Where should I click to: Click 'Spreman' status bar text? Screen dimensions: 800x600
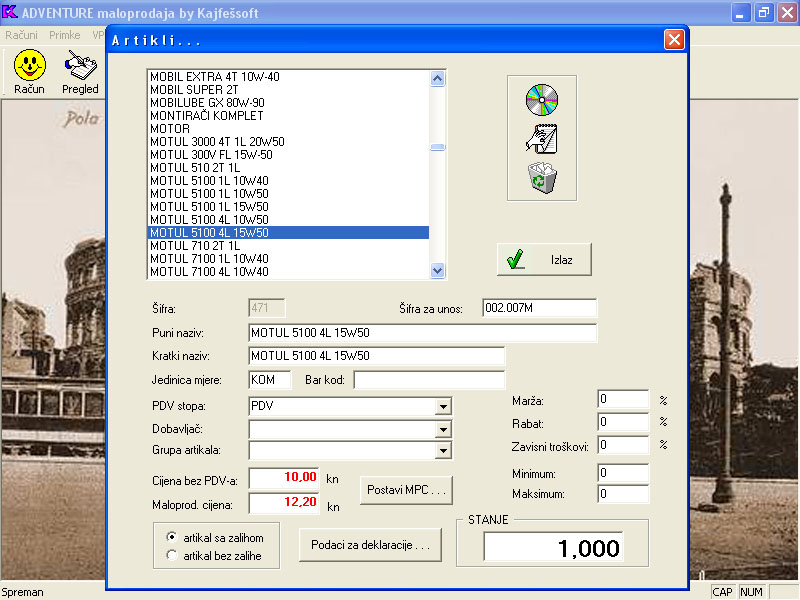click(x=22, y=592)
